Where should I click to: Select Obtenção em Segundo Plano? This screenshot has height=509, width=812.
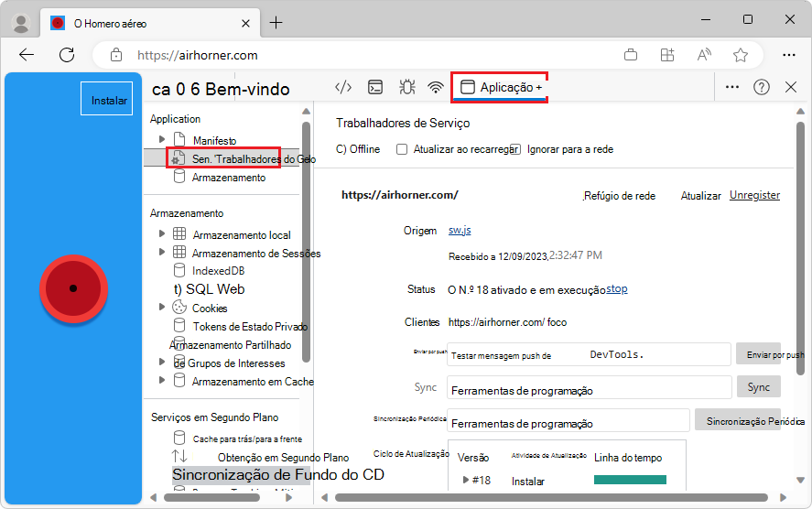coord(283,458)
